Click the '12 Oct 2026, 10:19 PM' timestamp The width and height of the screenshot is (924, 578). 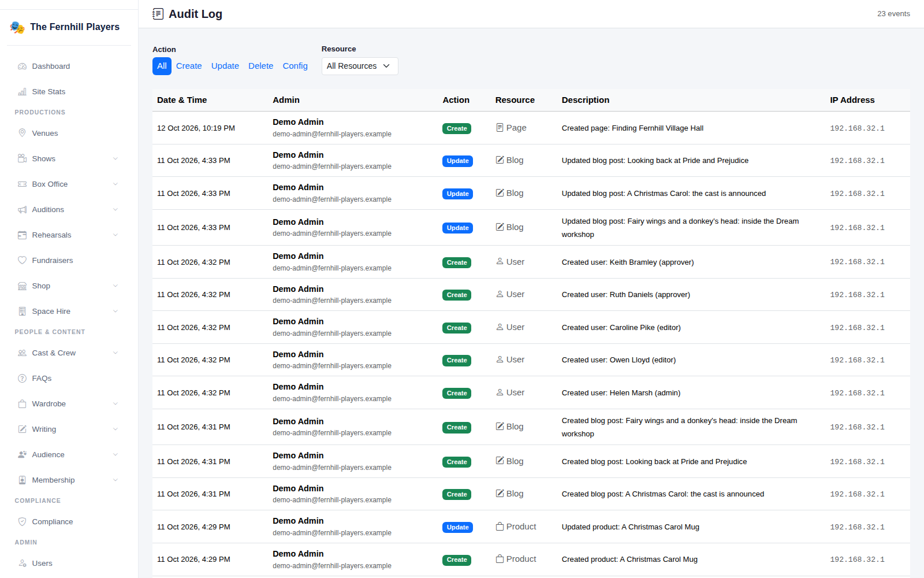coord(196,128)
